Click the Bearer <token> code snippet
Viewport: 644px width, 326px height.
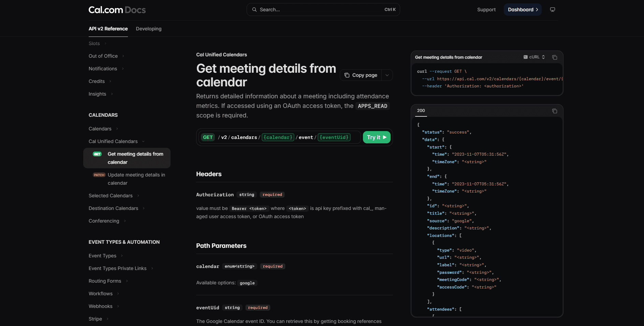(249, 209)
